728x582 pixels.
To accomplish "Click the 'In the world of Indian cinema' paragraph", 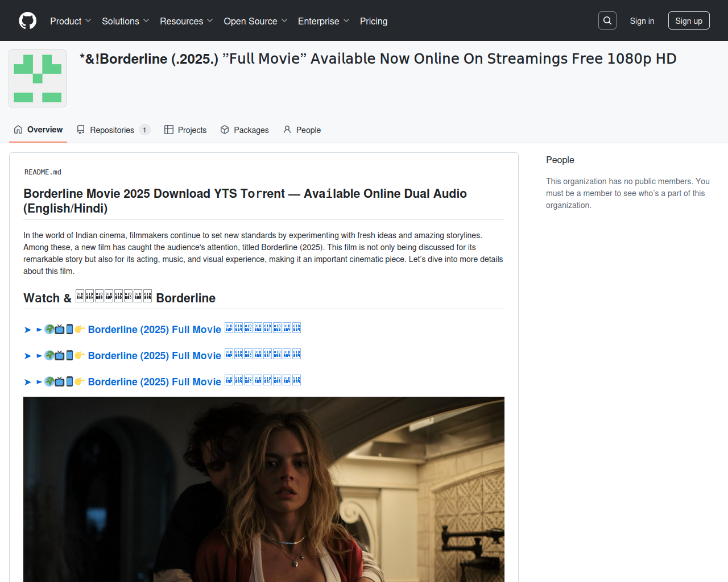I will 263,253.
